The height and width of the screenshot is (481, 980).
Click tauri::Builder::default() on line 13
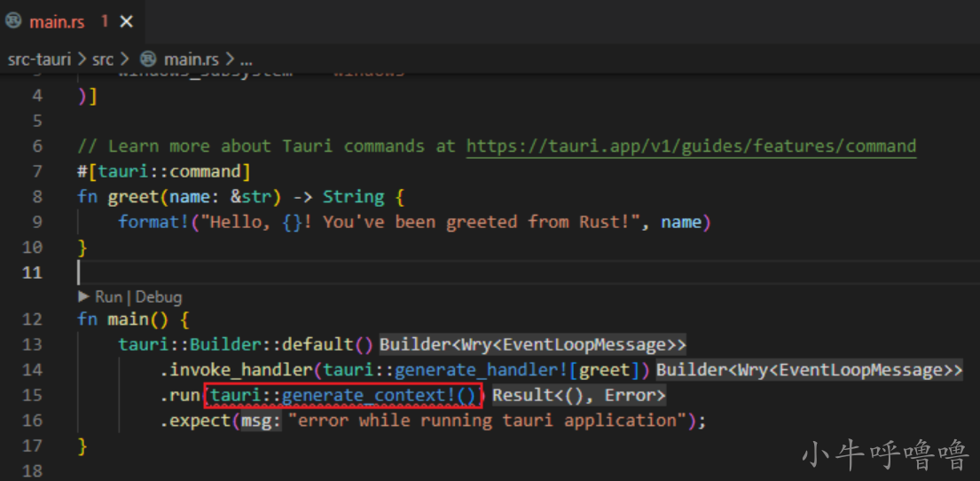[247, 344]
